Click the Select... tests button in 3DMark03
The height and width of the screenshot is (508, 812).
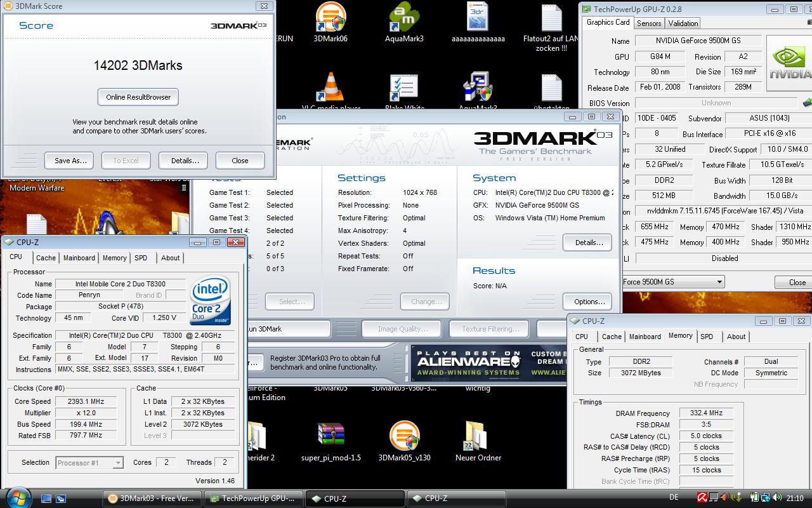click(x=290, y=302)
